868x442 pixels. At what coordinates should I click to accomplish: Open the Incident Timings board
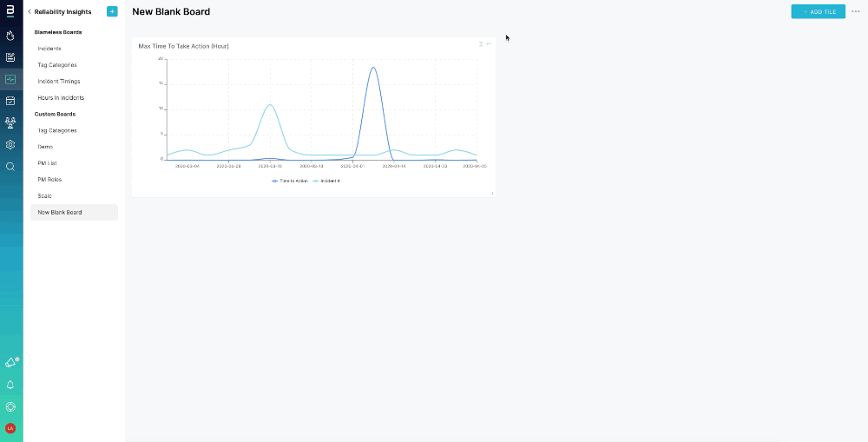pos(59,82)
